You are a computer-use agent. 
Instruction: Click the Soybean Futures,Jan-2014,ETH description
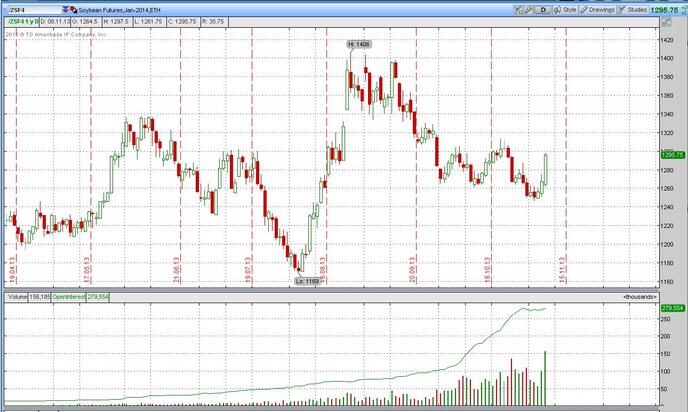point(119,10)
